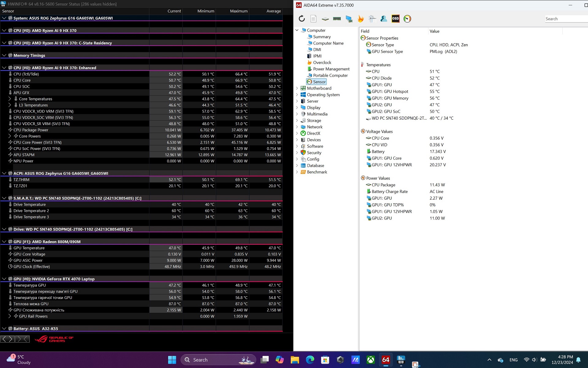Click the sensor gauge icon in toolbar
Image resolution: width=588 pixels, height=368 pixels.
pos(407,19)
